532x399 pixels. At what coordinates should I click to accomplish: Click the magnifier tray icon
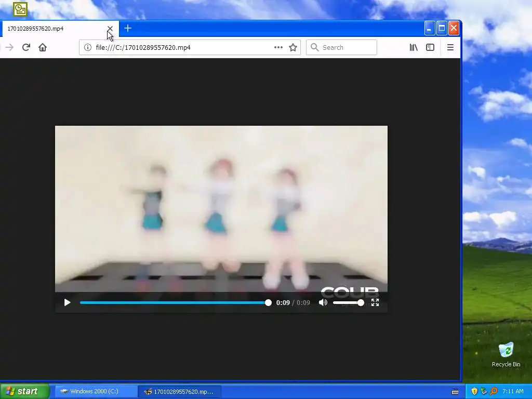point(494,392)
